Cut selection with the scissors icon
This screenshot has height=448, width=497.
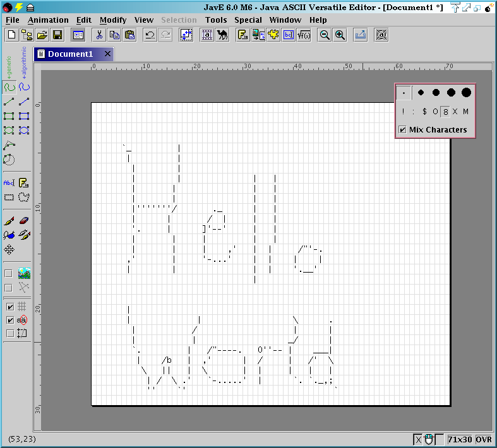pos(99,35)
